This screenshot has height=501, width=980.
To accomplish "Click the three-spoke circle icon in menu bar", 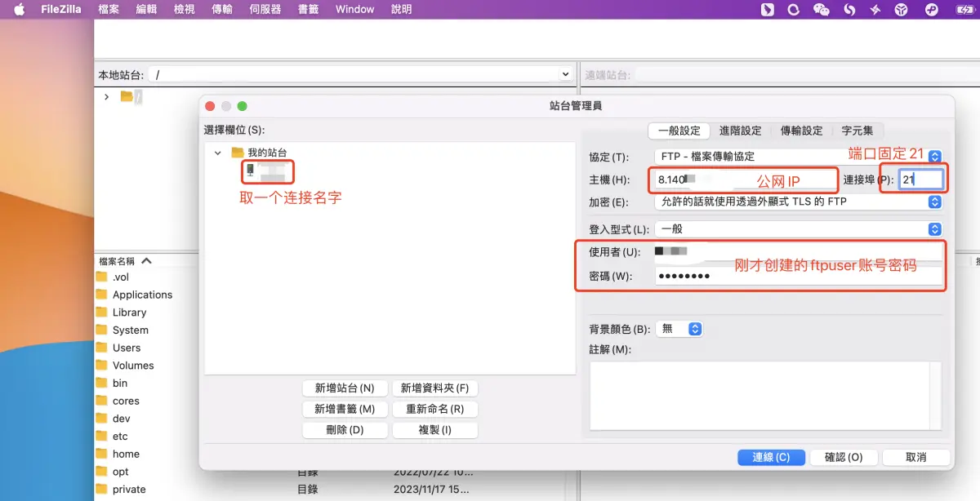I will pyautogui.click(x=902, y=10).
